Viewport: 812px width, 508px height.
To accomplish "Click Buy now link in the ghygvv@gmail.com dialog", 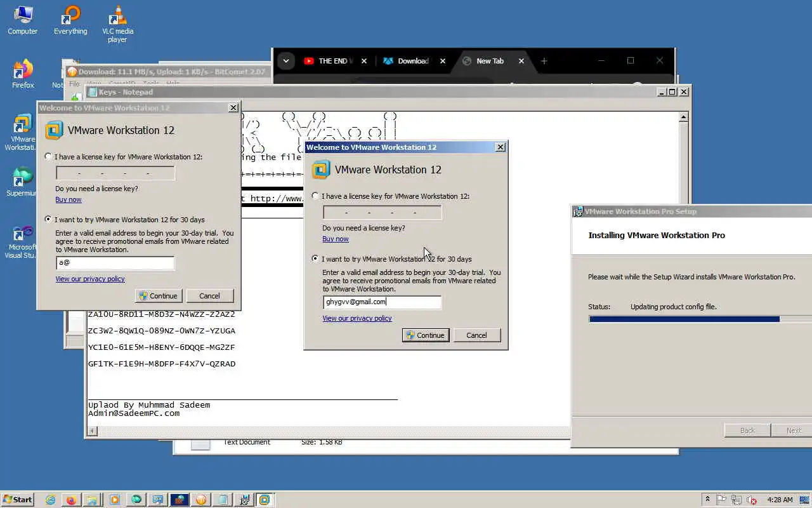I will pyautogui.click(x=336, y=239).
